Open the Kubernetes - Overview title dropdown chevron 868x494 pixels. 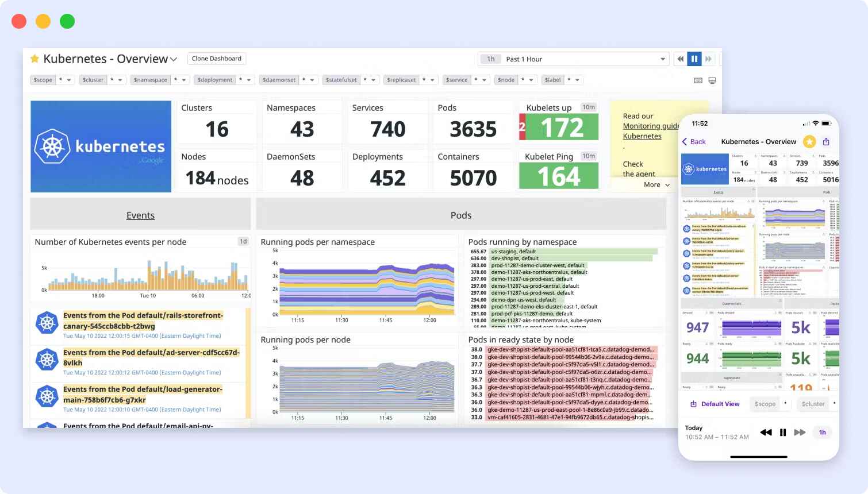pyautogui.click(x=174, y=59)
